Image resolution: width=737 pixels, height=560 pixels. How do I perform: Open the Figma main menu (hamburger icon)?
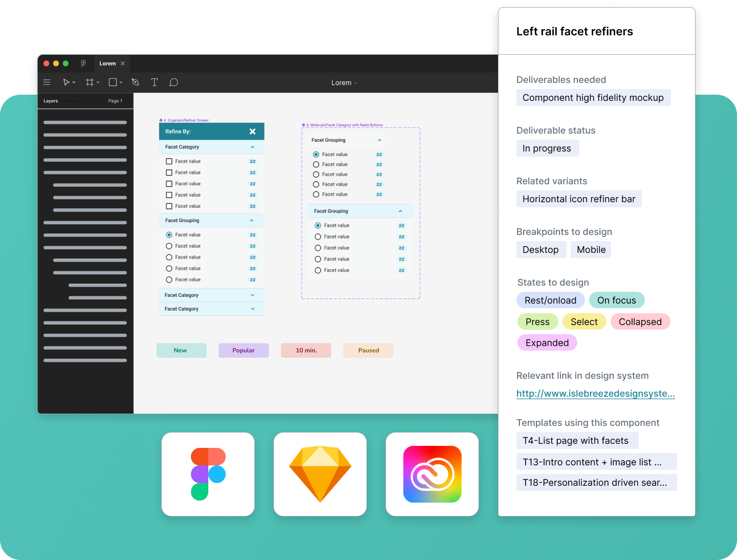(47, 82)
